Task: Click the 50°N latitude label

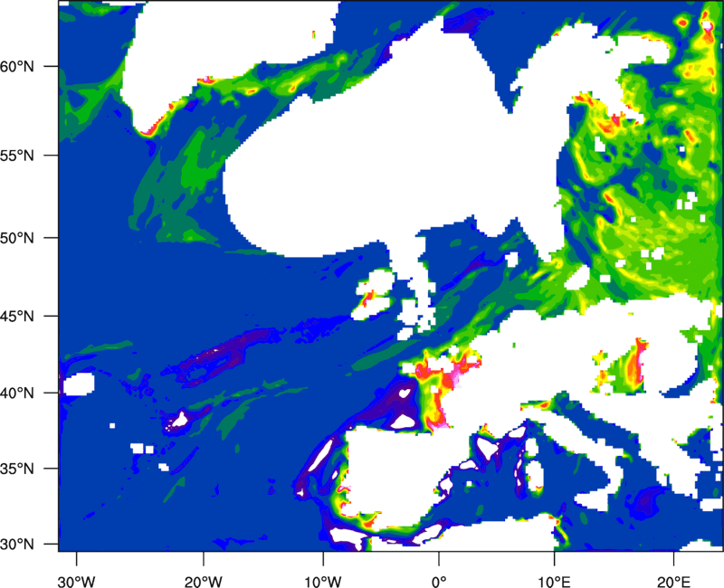Action: pyautogui.click(x=17, y=238)
